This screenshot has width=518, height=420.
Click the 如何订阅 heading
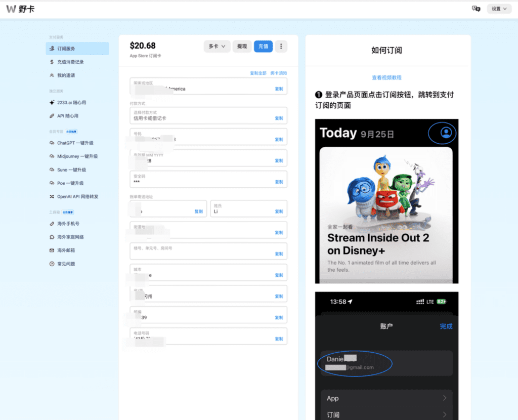click(x=386, y=50)
